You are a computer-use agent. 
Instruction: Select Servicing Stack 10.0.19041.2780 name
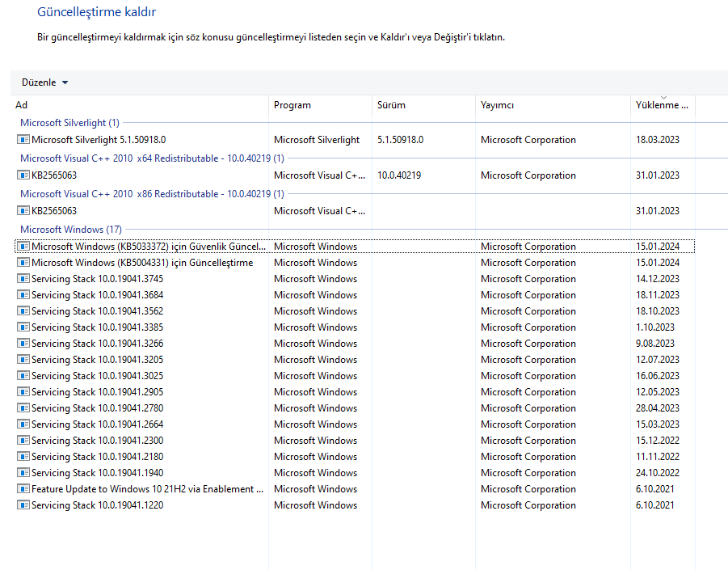98,407
